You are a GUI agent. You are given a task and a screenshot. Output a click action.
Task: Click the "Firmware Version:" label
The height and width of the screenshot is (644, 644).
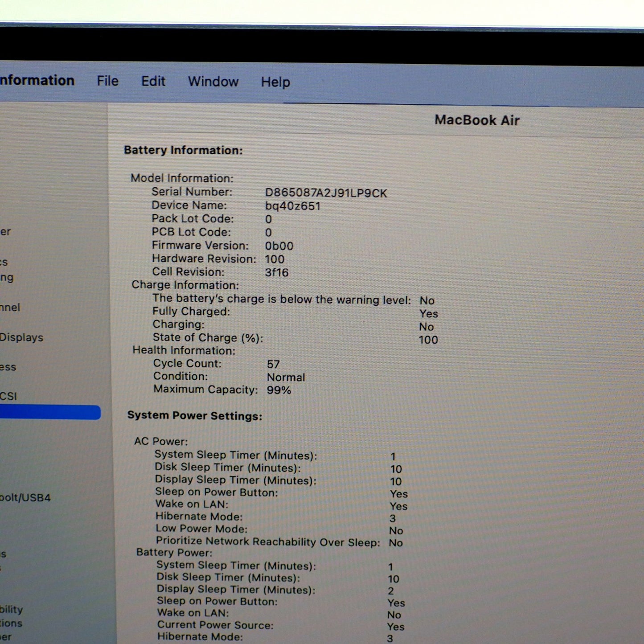[x=200, y=246]
